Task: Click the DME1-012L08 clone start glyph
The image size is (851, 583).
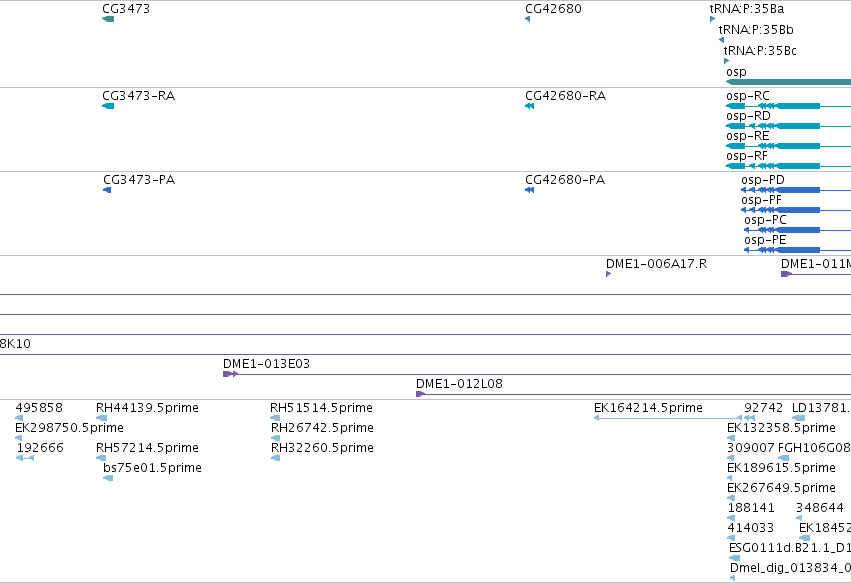Action: click(x=420, y=394)
